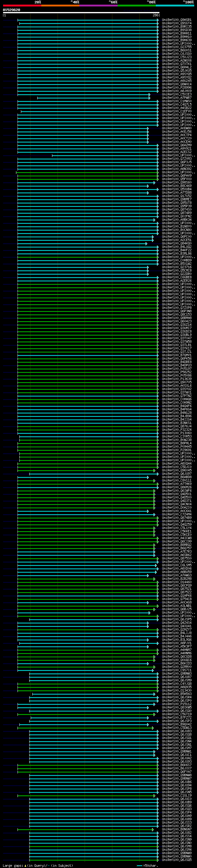
Task: Open hit UniRef100_B9RI35
Action: tap(177, 26)
